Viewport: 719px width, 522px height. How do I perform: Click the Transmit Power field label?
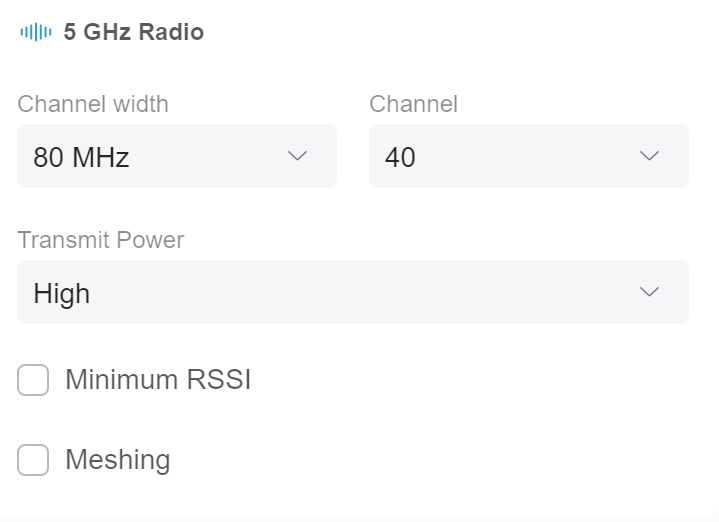pyautogui.click(x=101, y=240)
